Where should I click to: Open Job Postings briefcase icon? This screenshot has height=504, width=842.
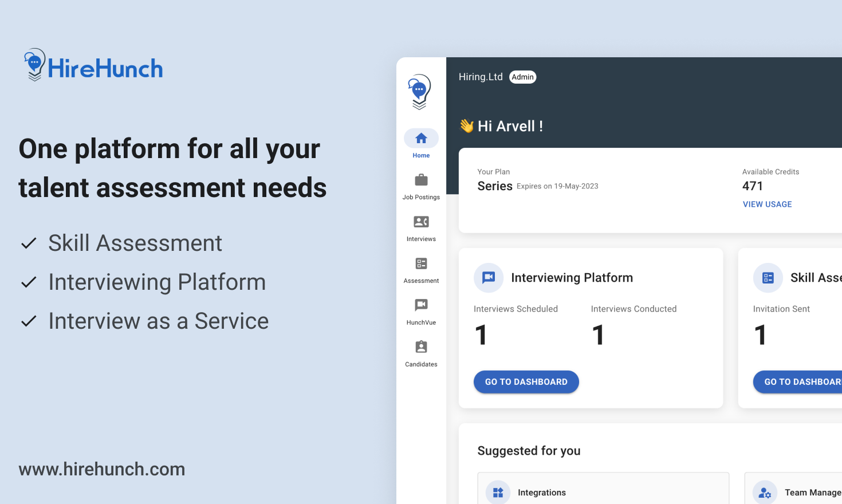(x=421, y=180)
